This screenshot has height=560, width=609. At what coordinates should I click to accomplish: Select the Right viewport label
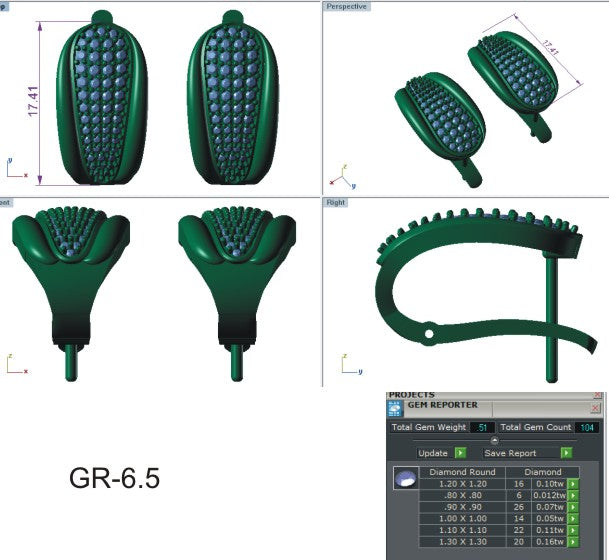337,202
